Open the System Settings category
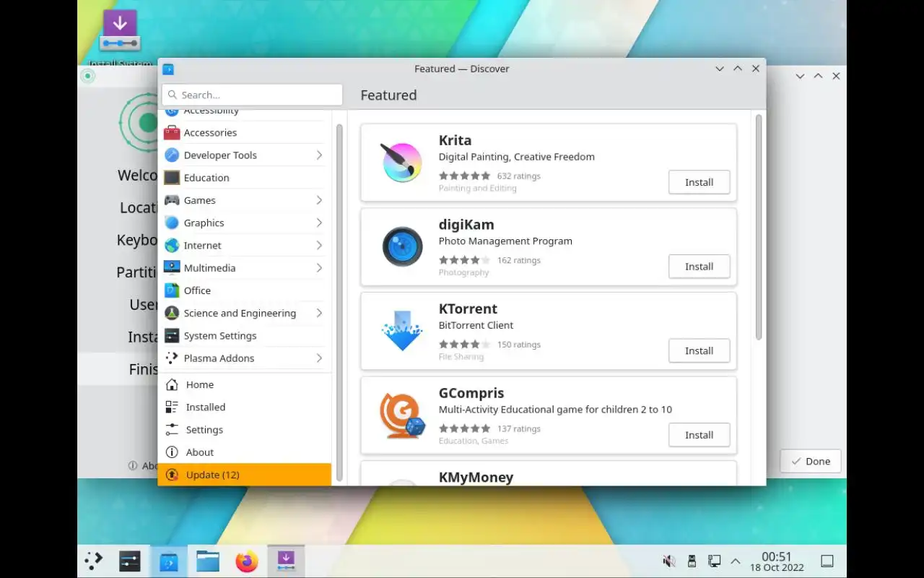The width and height of the screenshot is (924, 578). (245, 336)
